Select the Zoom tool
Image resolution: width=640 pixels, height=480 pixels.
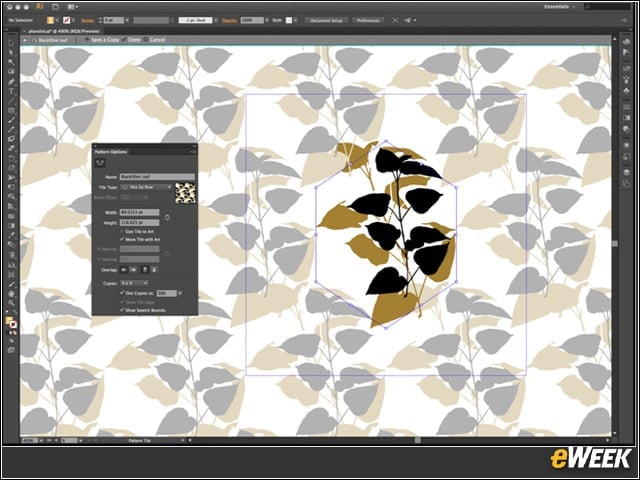(x=11, y=303)
